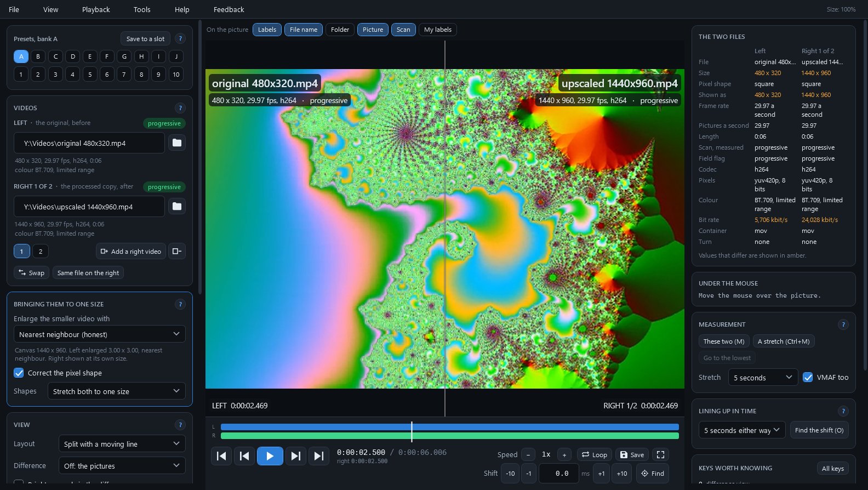Browse for the left video file
868x490 pixels.
pyautogui.click(x=177, y=143)
